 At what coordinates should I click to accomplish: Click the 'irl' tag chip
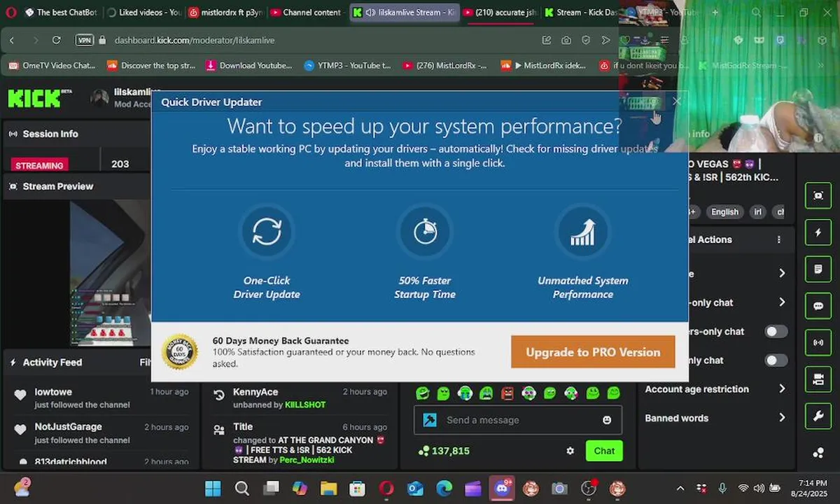pyautogui.click(x=757, y=212)
